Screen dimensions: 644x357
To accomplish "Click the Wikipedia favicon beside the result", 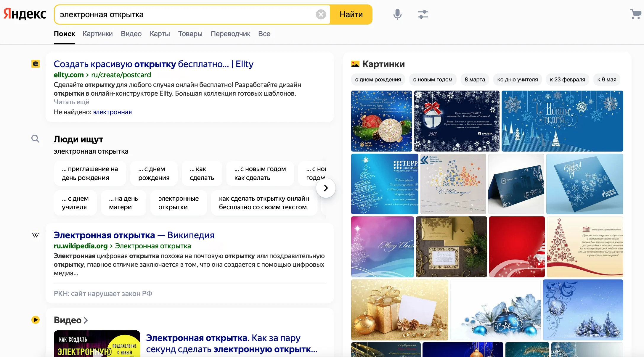I will click(x=36, y=235).
